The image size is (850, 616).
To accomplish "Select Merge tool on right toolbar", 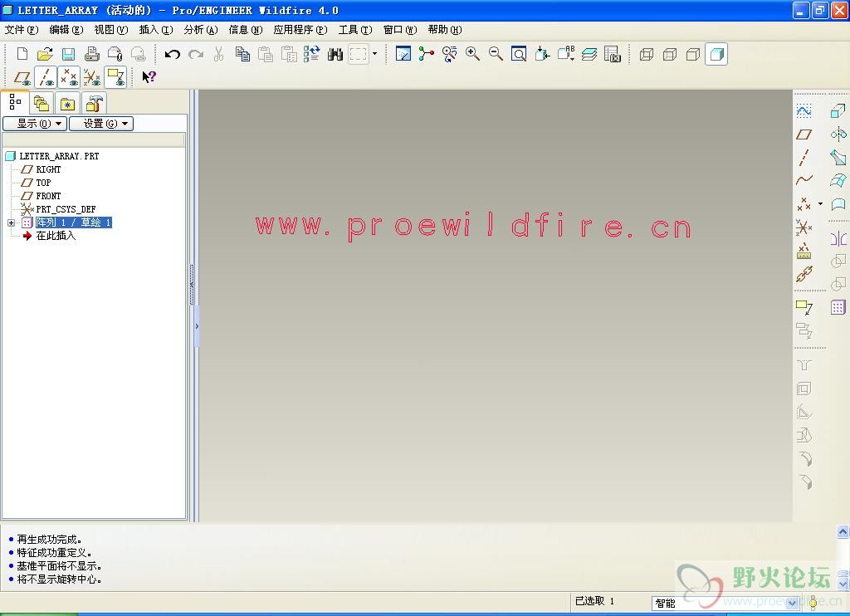I will coord(838,262).
